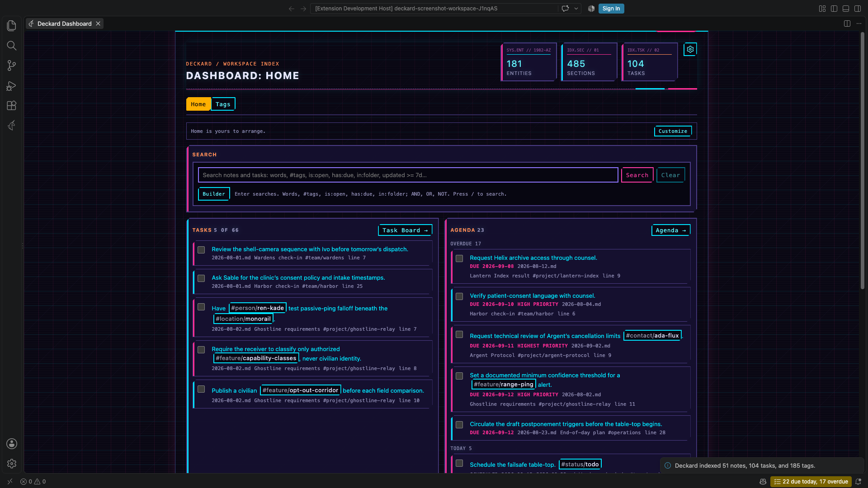Viewport: 868px width, 488px height.
Task: Open #contact/ada-flux tag
Action: [652, 336]
